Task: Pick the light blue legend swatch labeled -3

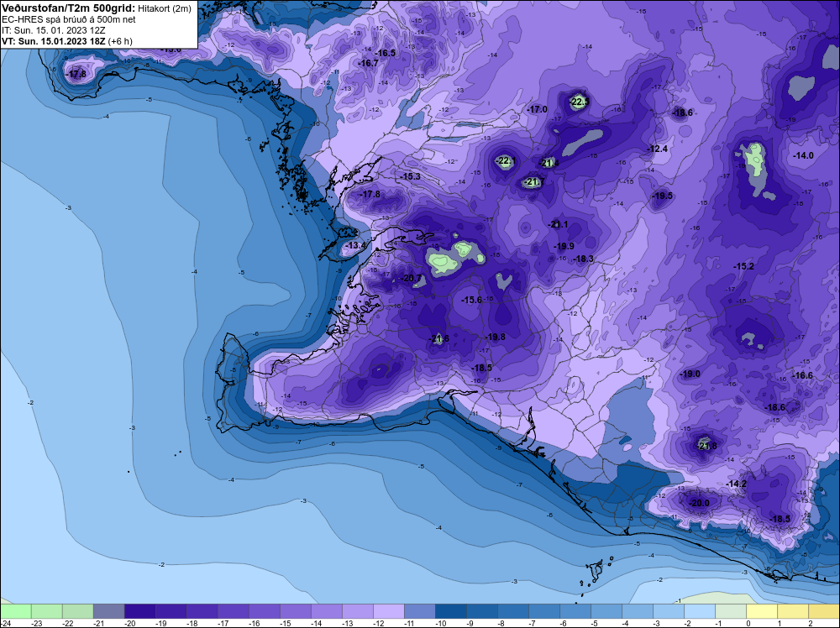Action: click(668, 611)
